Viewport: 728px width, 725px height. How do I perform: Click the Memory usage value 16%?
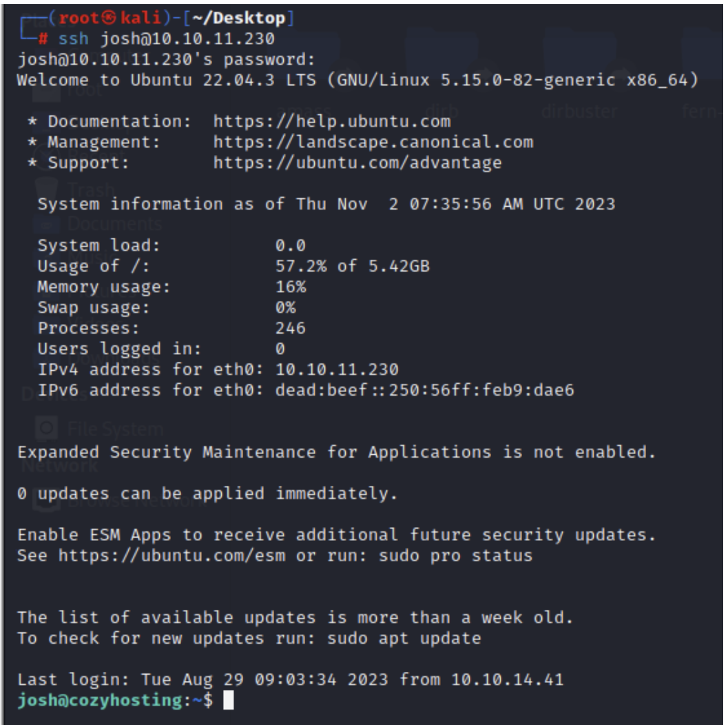point(291,287)
